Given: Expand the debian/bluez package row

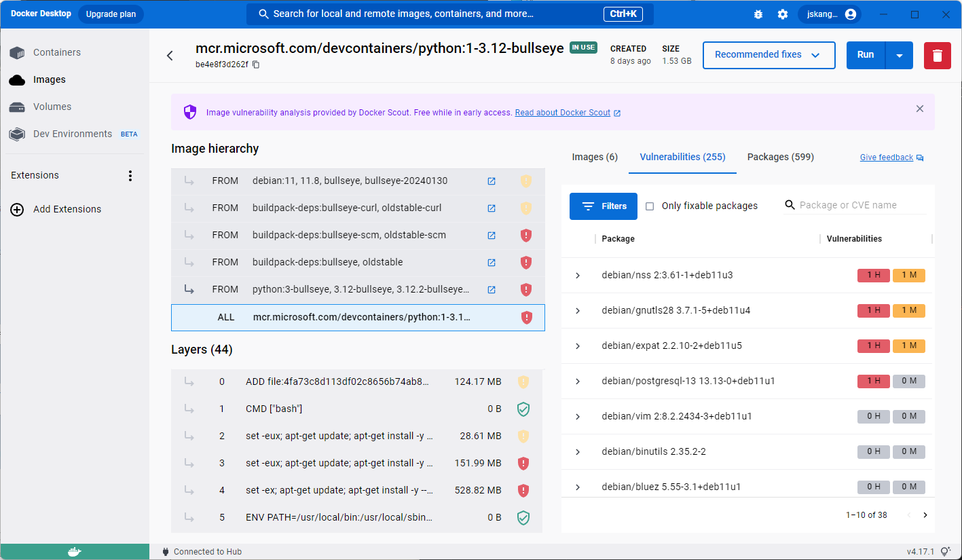Looking at the screenshot, I should 578,487.
